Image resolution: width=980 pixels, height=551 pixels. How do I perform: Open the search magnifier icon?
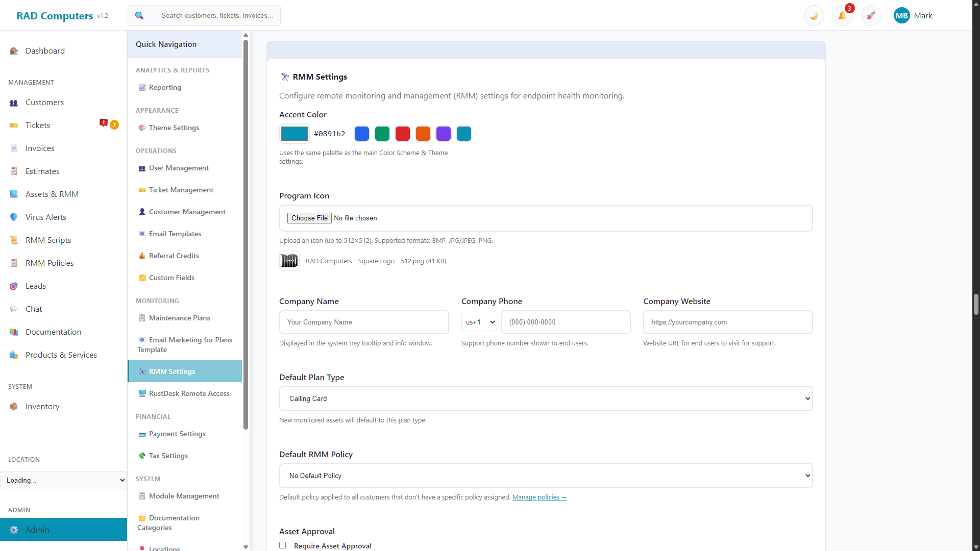[139, 15]
